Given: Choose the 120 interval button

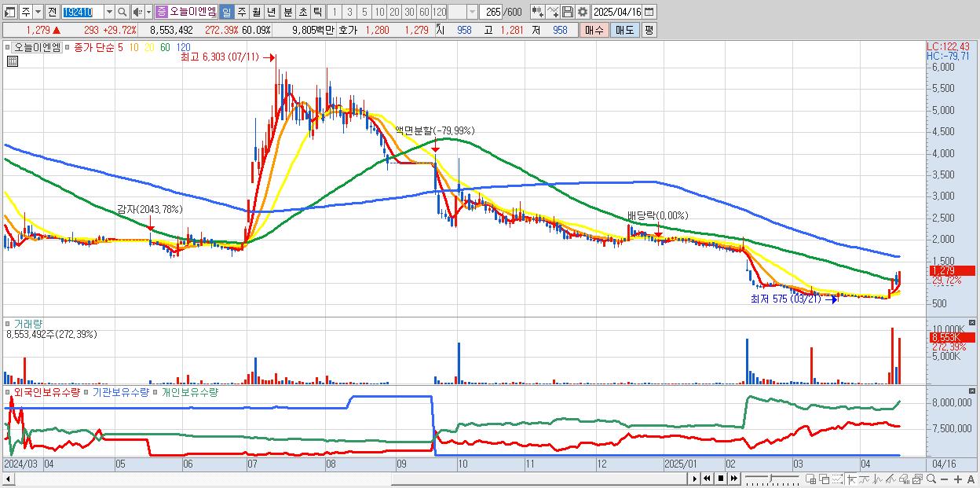Looking at the screenshot, I should [x=439, y=12].
